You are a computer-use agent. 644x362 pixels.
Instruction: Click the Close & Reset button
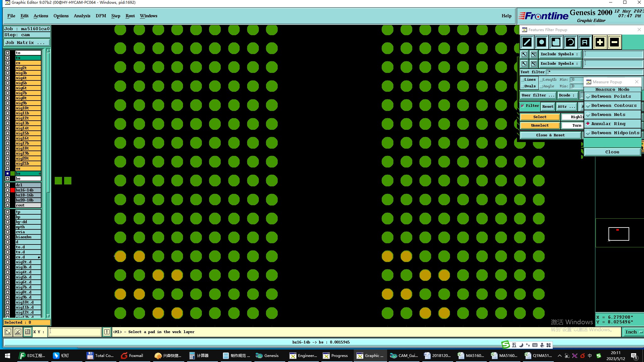pos(550,135)
